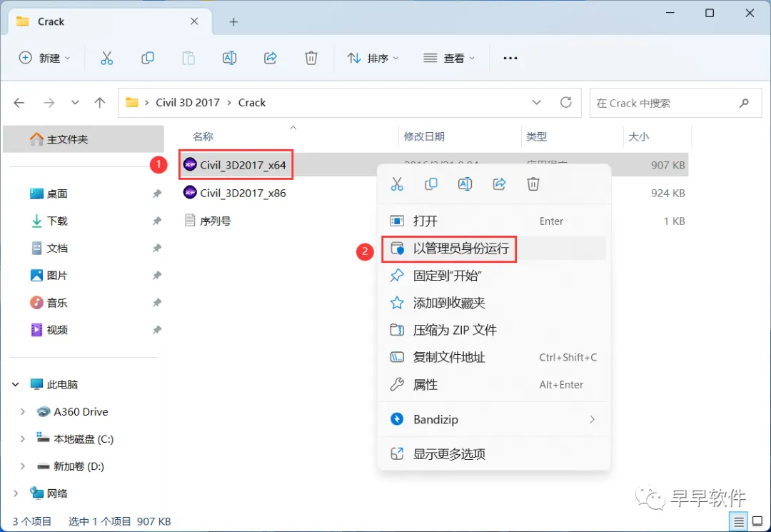Image resolution: width=771 pixels, height=532 pixels.
Task: Click Delete icon in context menu
Action: pos(533,184)
